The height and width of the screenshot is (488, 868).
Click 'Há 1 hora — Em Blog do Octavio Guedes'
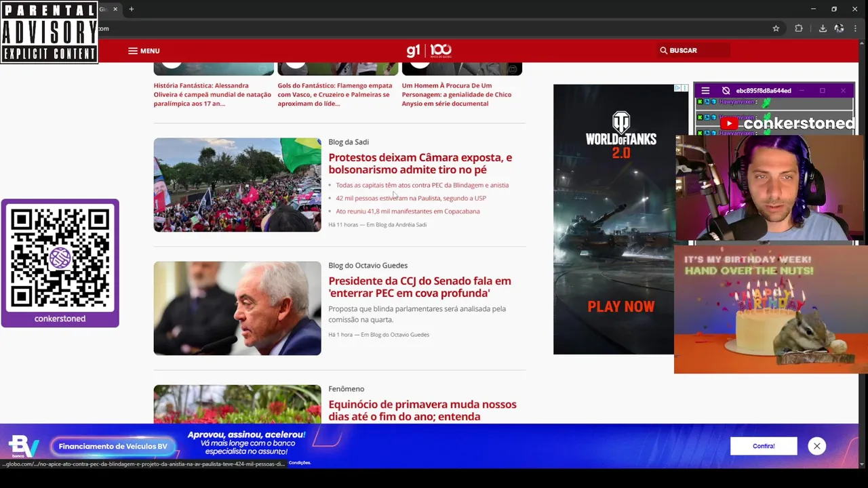click(x=378, y=334)
